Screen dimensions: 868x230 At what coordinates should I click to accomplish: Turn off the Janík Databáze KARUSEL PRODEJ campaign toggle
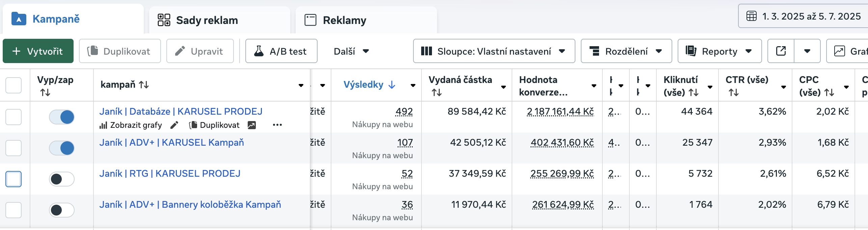(x=62, y=117)
